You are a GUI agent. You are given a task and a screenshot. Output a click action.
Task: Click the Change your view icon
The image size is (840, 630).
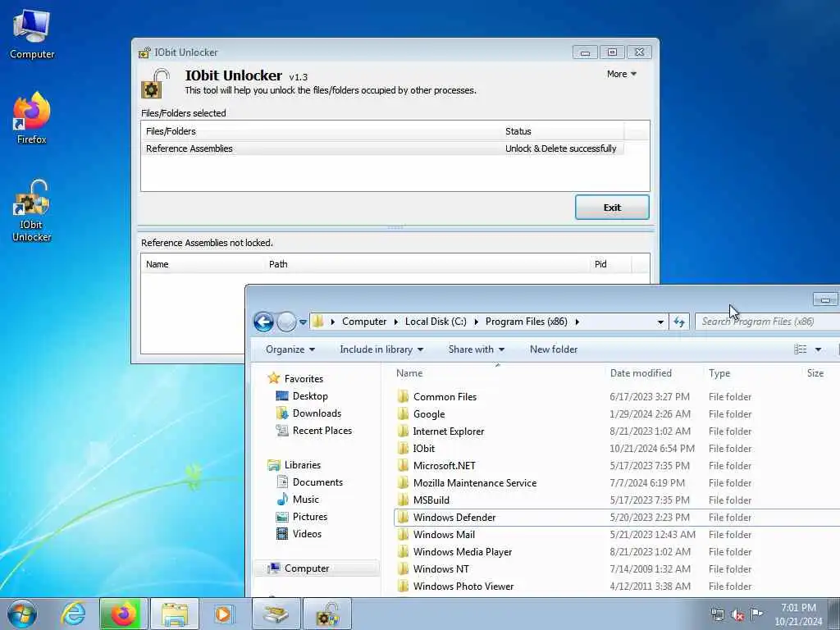tap(801, 349)
